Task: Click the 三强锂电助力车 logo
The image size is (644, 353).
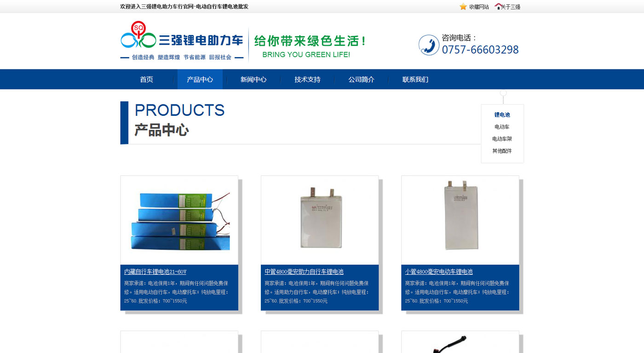Action: point(182,40)
